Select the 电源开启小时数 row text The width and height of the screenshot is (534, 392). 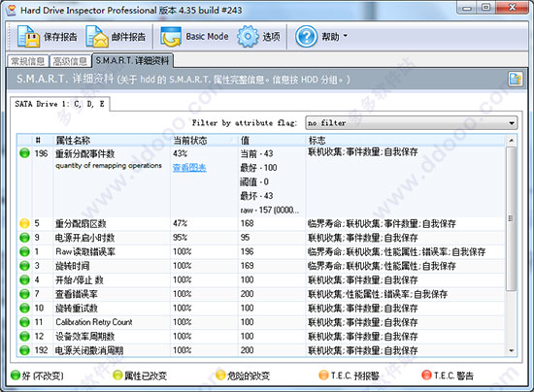[x=85, y=238]
